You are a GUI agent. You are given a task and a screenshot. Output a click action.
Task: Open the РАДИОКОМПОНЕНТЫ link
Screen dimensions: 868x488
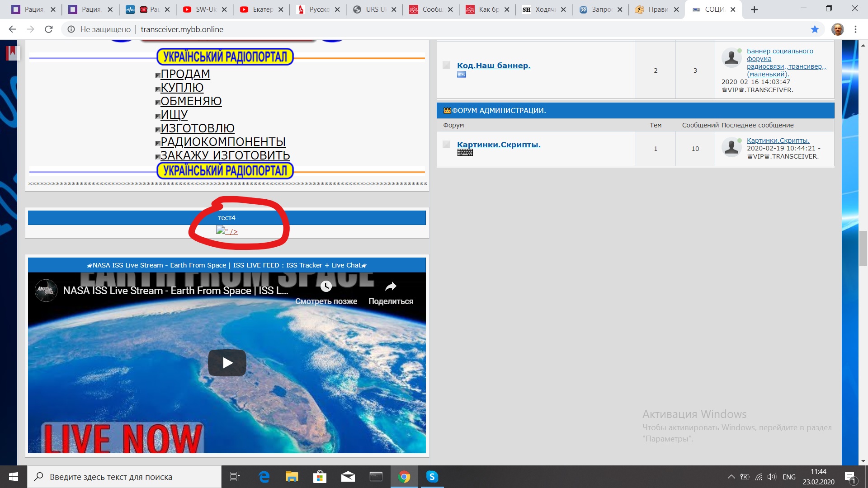[223, 142]
